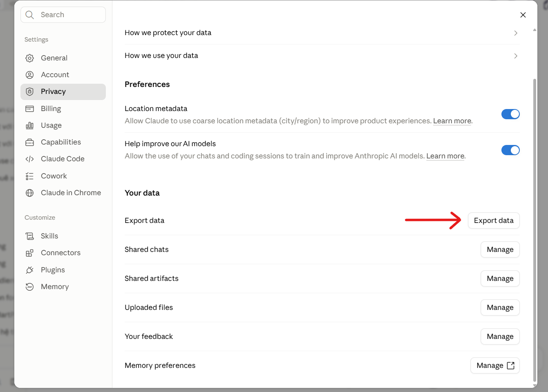Image resolution: width=548 pixels, height=392 pixels.
Task: Click the Account person icon
Action: (x=30, y=75)
